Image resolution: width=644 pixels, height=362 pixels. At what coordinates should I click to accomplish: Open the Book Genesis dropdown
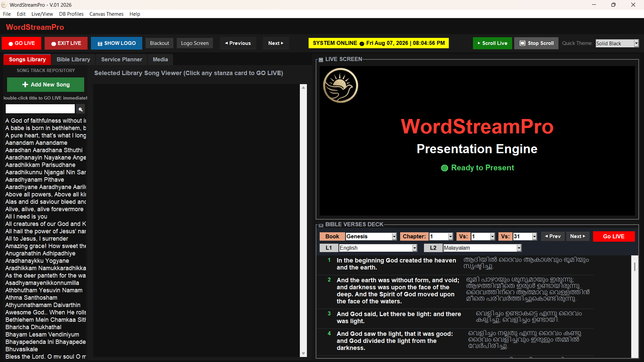tap(371, 236)
